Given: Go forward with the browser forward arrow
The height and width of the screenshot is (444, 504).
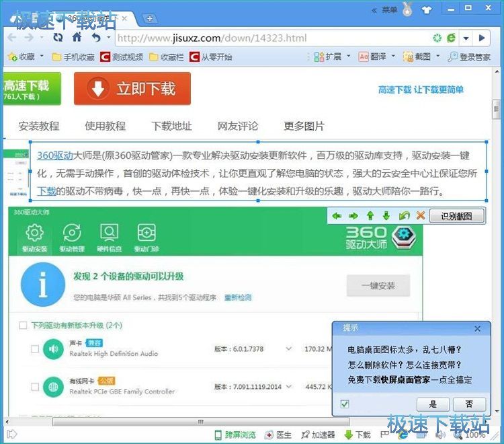Looking at the screenshot, I should click(30, 38).
